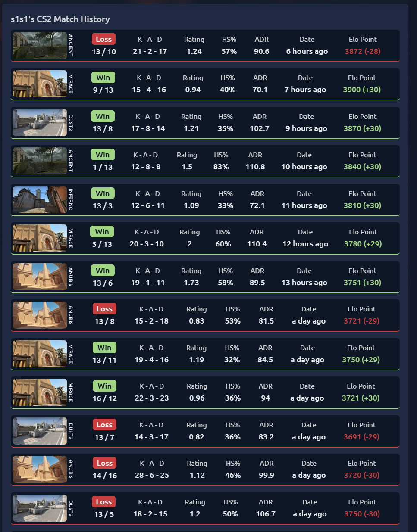417x532 pixels.
Task: Click the Elo value 3780 (+29)
Action: [363, 244]
